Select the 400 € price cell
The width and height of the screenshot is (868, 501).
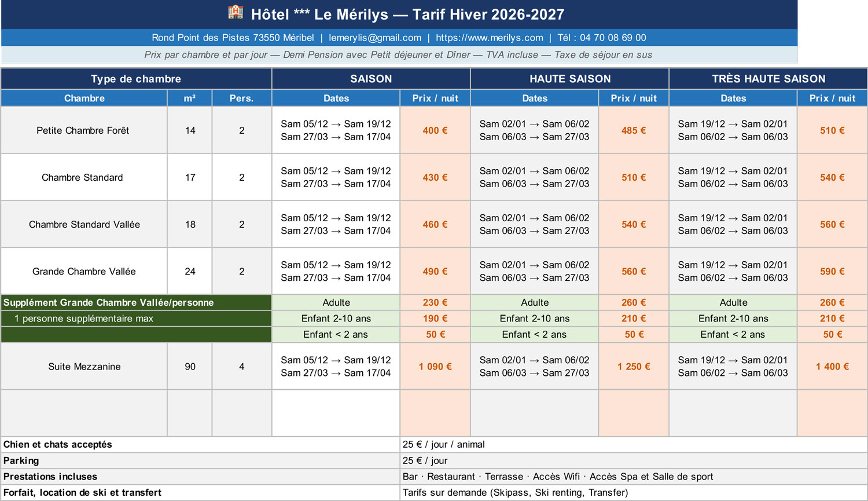435,130
